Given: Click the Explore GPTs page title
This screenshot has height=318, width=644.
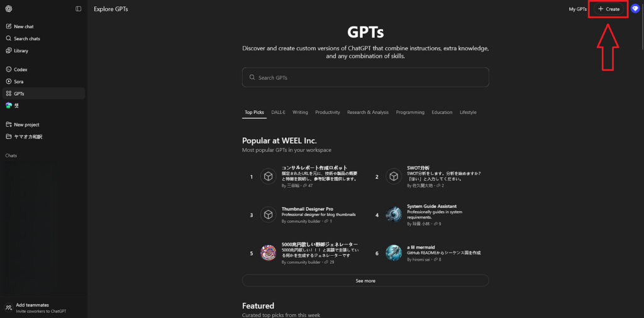Looking at the screenshot, I should (111, 9).
